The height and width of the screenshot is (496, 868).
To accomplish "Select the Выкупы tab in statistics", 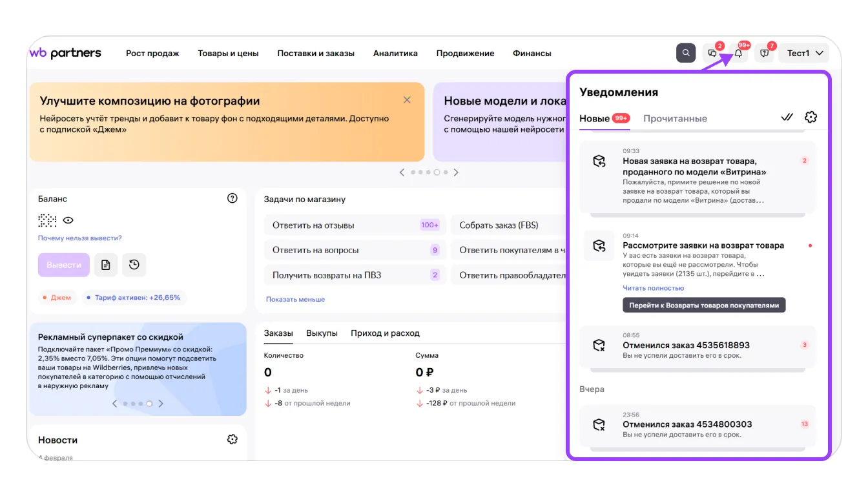I will [322, 333].
